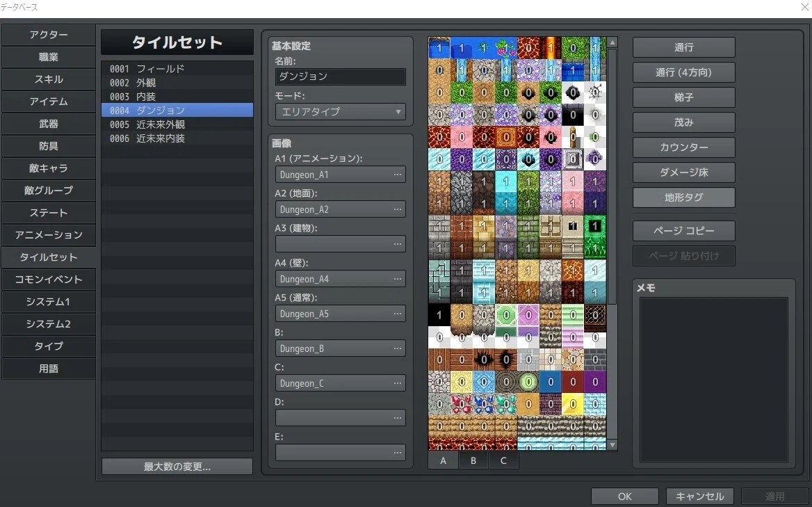Switch to the アイテム tab
The image size is (812, 507).
coord(49,102)
